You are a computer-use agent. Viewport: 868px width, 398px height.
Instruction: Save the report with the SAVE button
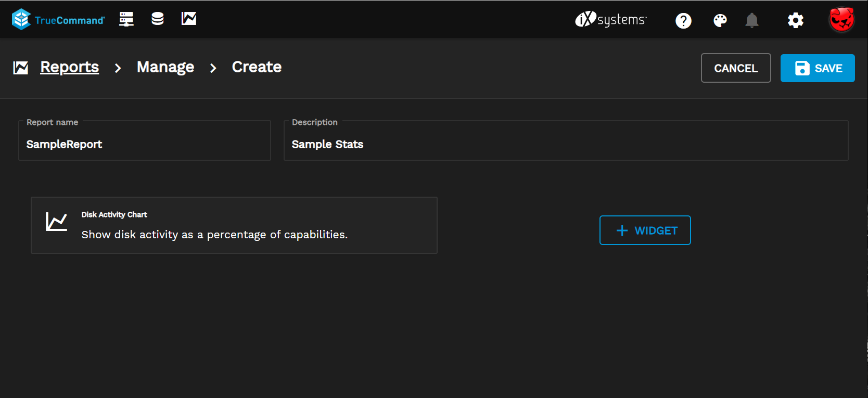pos(817,68)
